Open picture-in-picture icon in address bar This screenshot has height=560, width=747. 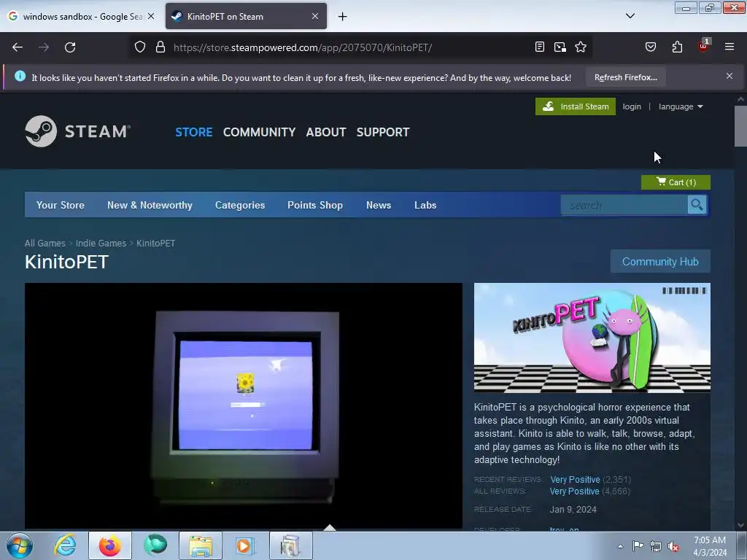[x=560, y=47]
